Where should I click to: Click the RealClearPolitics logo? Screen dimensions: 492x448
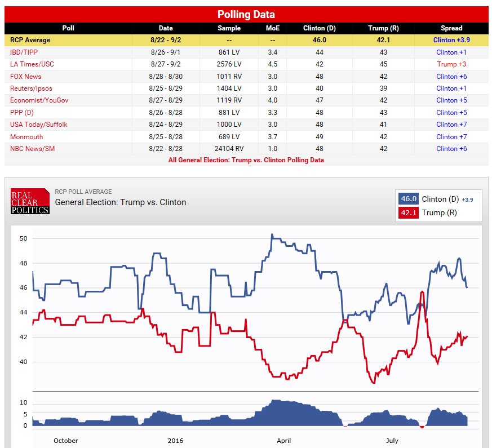(x=30, y=201)
